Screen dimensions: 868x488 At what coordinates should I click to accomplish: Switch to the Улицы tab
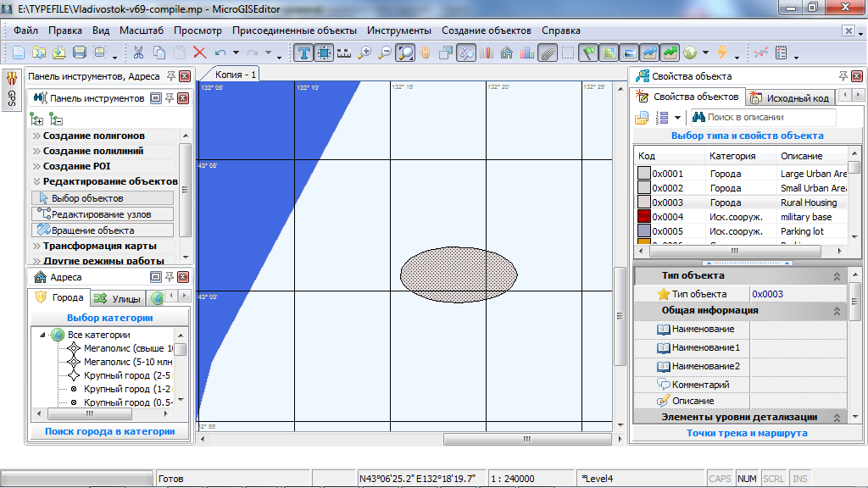(x=117, y=298)
